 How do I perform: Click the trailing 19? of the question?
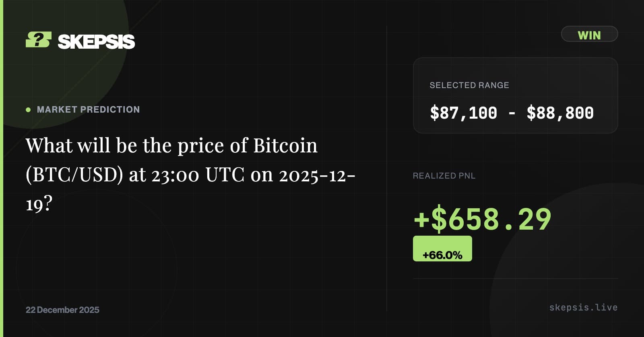click(x=39, y=204)
